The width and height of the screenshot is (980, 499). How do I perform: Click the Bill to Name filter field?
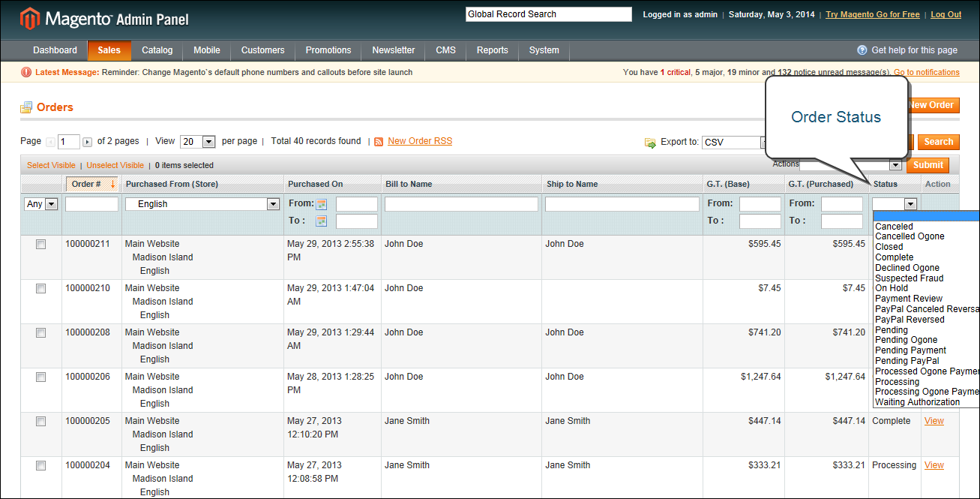461,204
